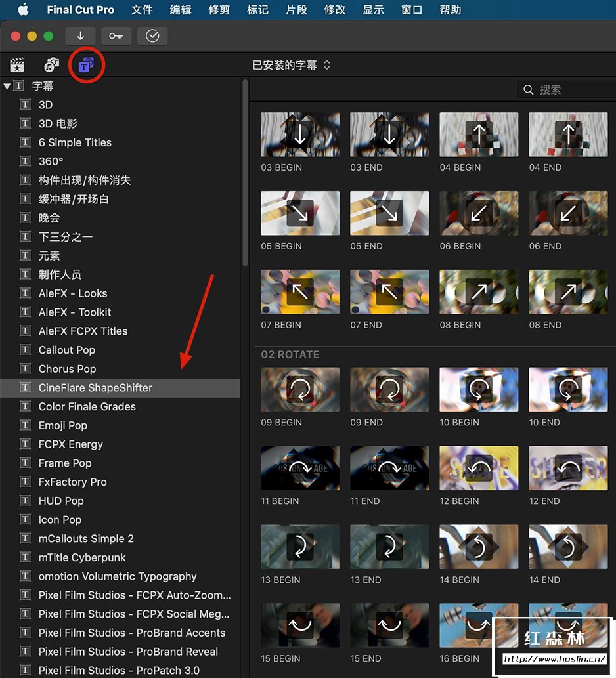
Task: Select the 11 BEGIN rotate thumbnail
Action: click(x=299, y=468)
